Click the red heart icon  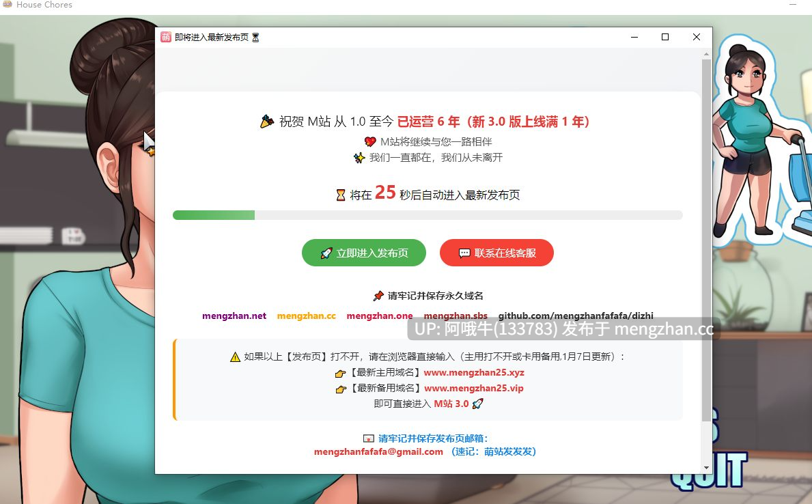(369, 142)
